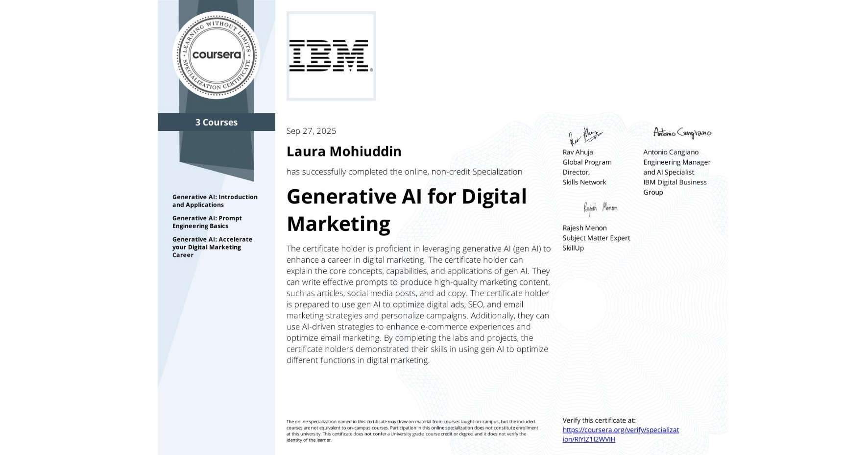Click "Skills Network" under Rav Ahuja

pos(584,182)
